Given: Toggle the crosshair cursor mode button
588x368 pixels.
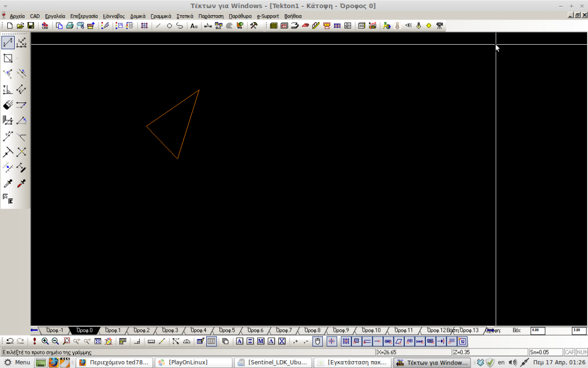Looking at the screenshot, I should coord(332,341).
